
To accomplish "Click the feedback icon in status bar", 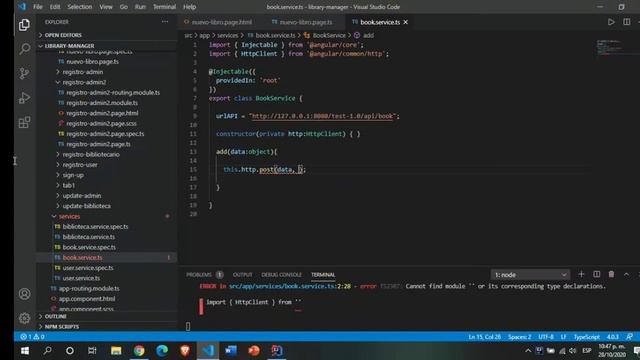I will 629,337.
